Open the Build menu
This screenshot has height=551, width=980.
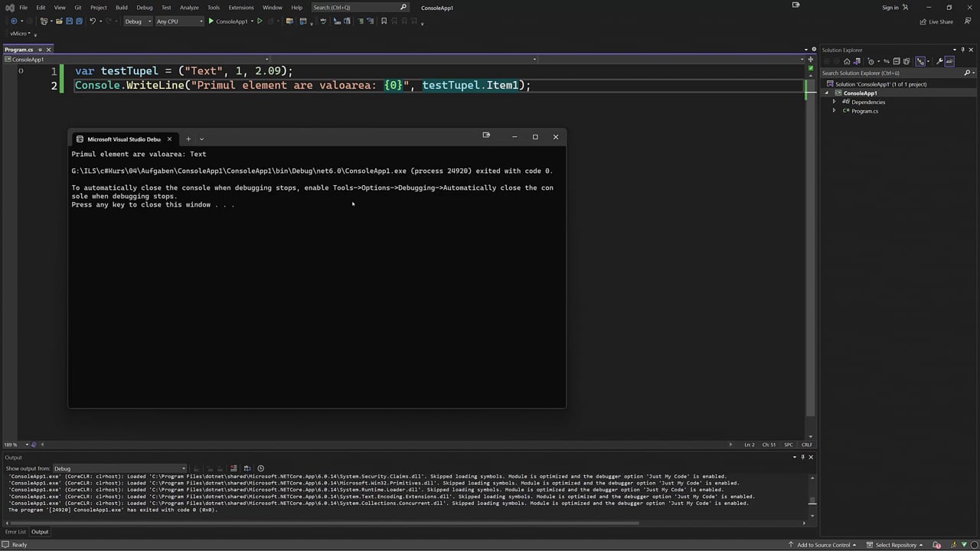pos(122,8)
